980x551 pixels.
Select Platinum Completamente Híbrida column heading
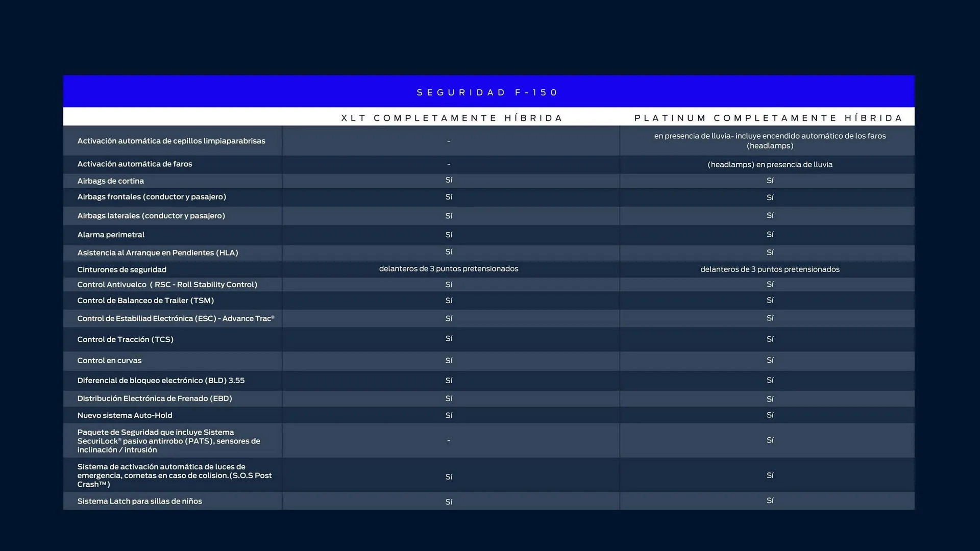pos(768,118)
